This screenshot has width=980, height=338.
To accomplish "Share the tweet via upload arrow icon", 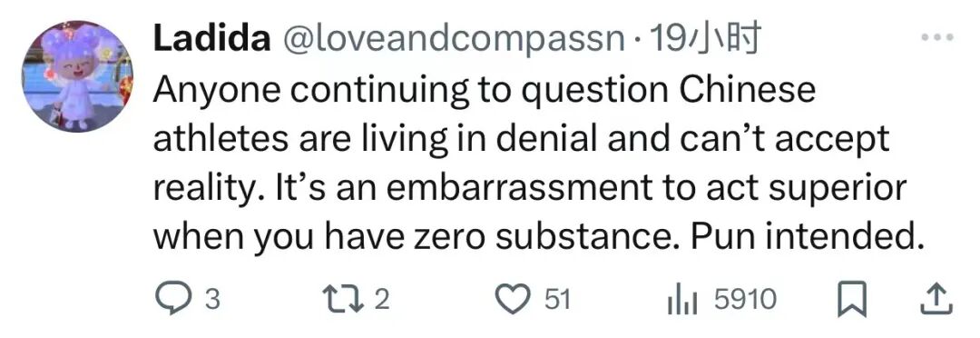I will [936, 299].
